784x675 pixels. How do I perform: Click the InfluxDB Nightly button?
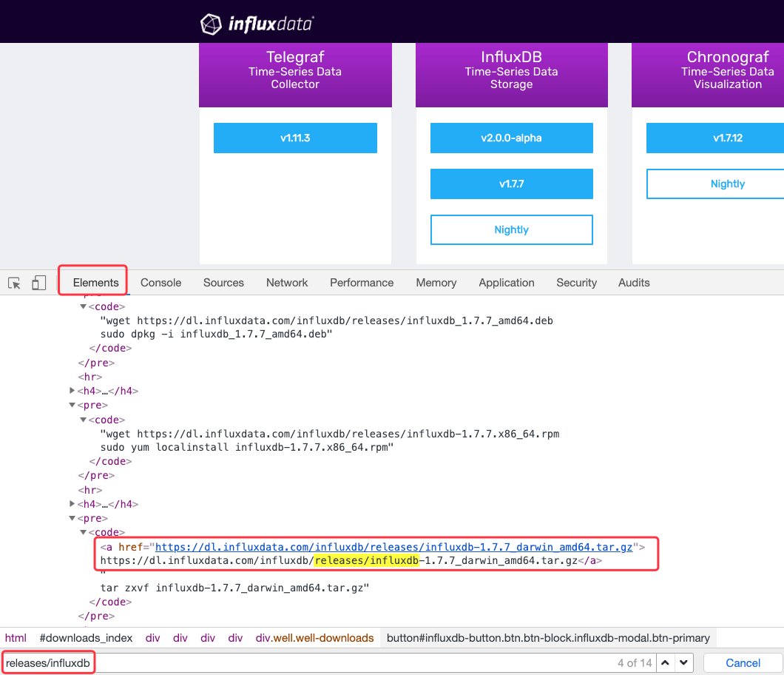pos(512,229)
